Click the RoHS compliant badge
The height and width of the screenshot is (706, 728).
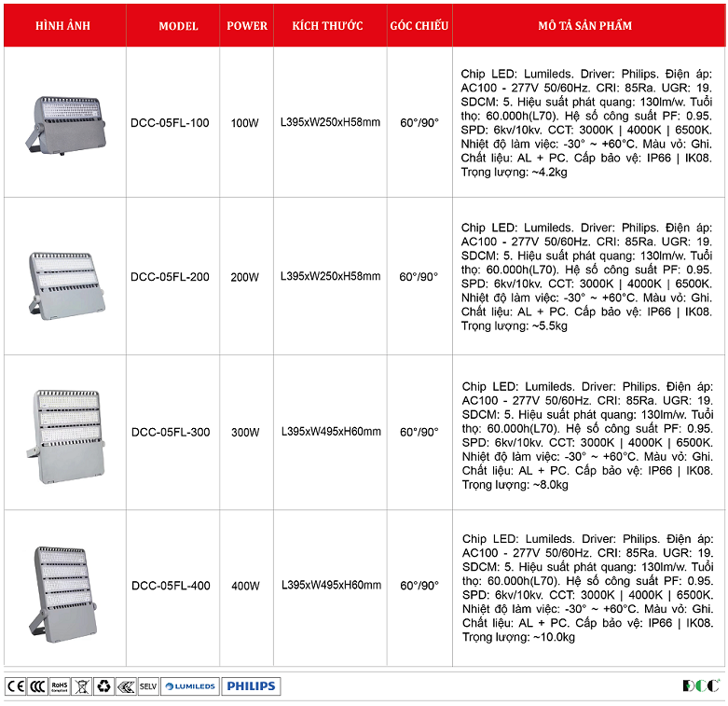tap(60, 686)
